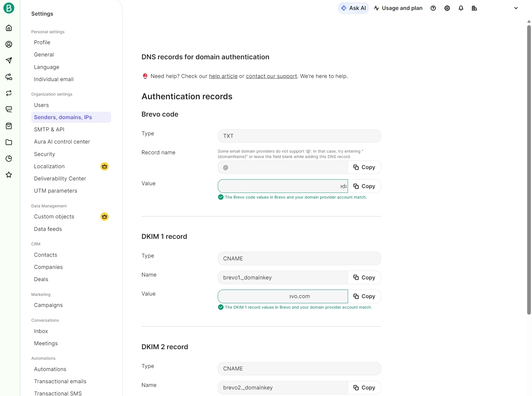532x396 pixels.
Task: Select the Profile settings item
Action: pyautogui.click(x=42, y=42)
